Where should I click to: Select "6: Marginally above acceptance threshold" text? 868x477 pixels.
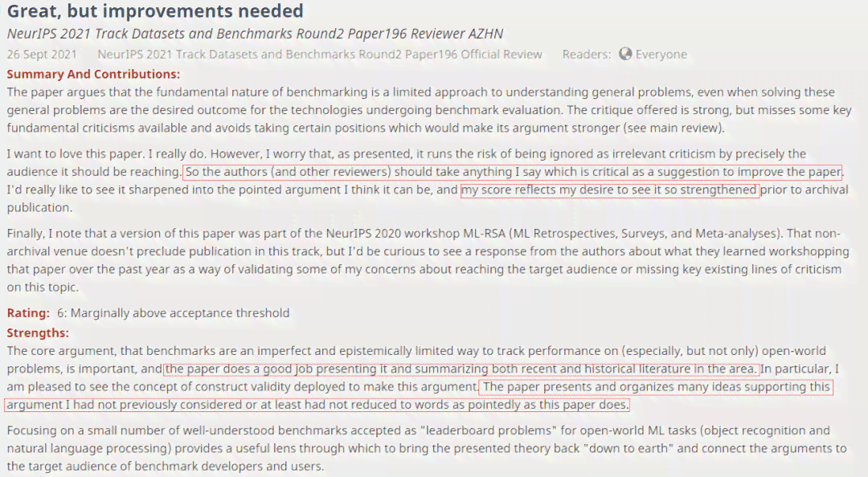coord(174,313)
